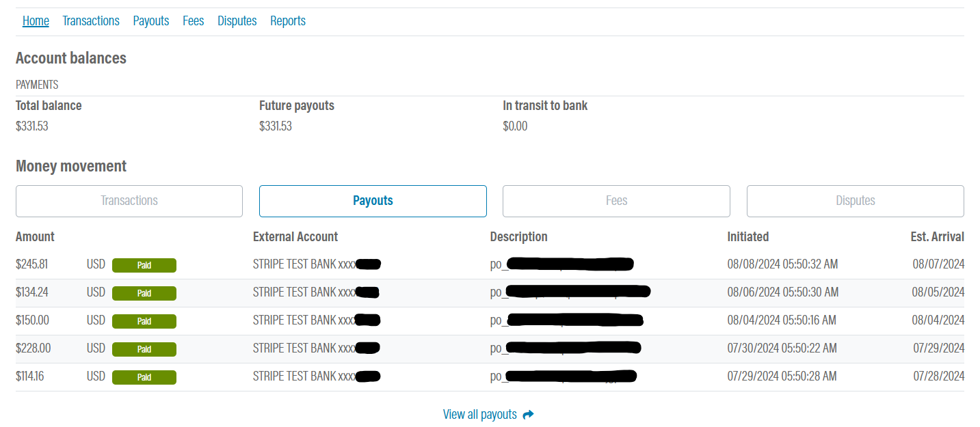This screenshot has height=427, width=980.
Task: Select Home in the top navigation
Action: 36,20
